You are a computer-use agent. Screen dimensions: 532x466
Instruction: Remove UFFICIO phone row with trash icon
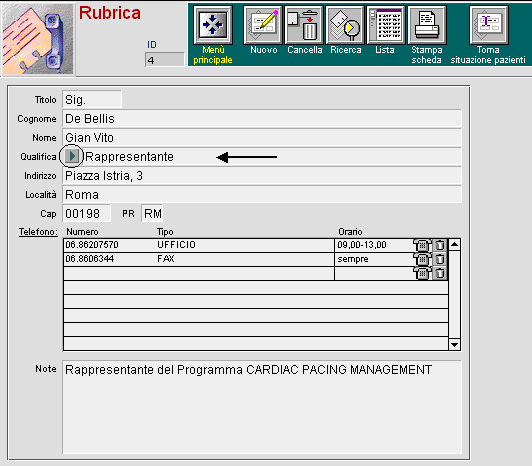click(x=440, y=245)
